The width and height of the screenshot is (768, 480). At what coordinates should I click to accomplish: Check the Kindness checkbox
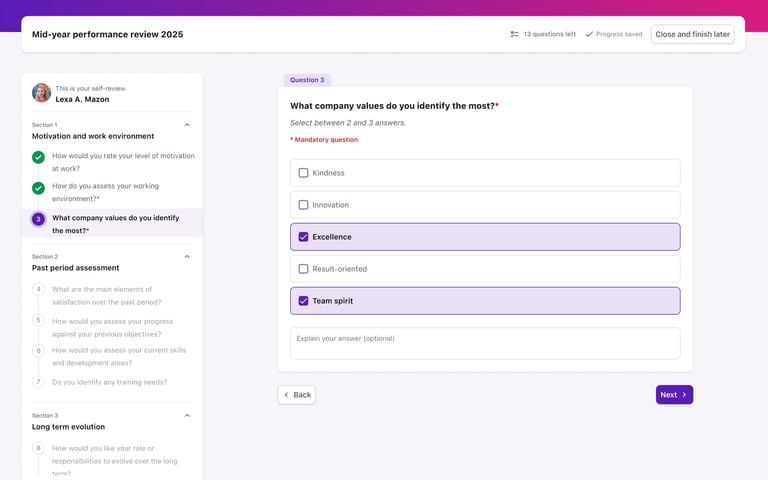303,173
